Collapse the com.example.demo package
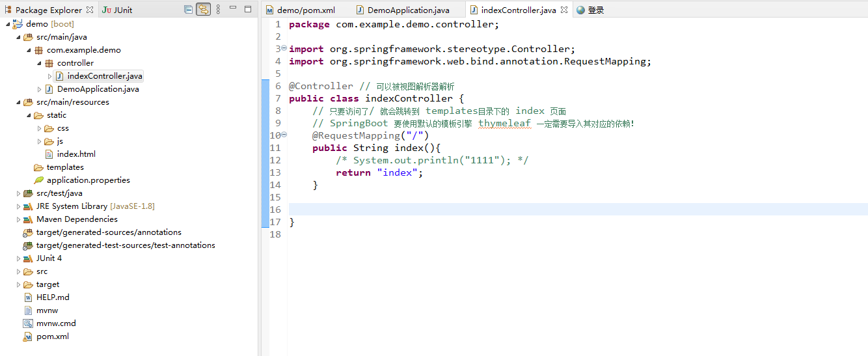The width and height of the screenshot is (868, 356). (29, 50)
